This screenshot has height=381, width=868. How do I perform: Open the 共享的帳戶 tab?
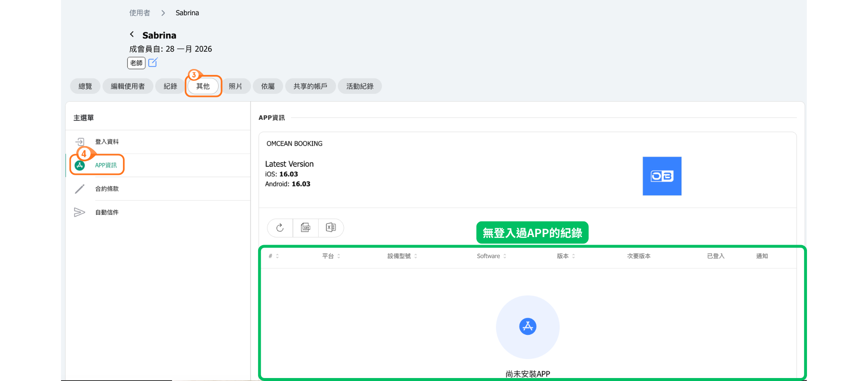[x=310, y=86]
